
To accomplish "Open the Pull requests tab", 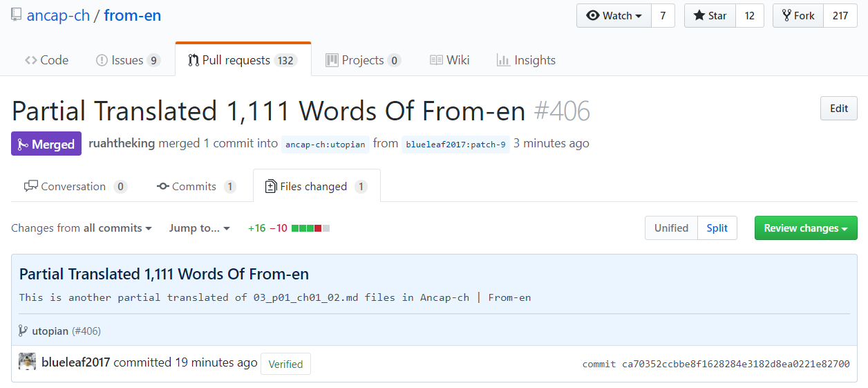I will coord(243,60).
